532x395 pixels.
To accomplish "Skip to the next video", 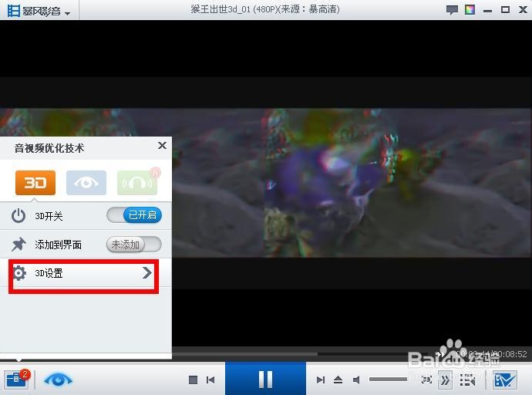I will click(320, 380).
